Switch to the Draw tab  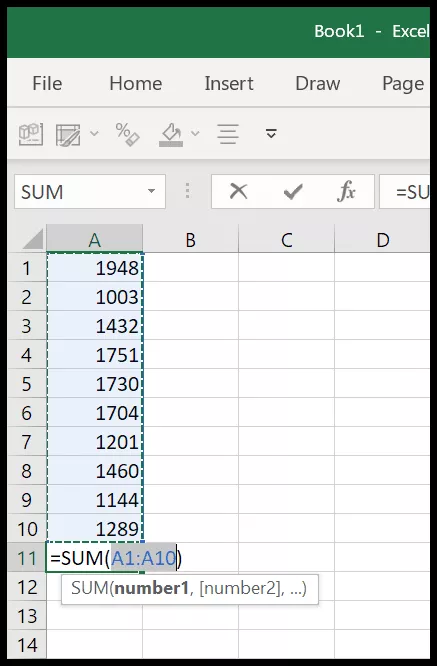pos(318,83)
